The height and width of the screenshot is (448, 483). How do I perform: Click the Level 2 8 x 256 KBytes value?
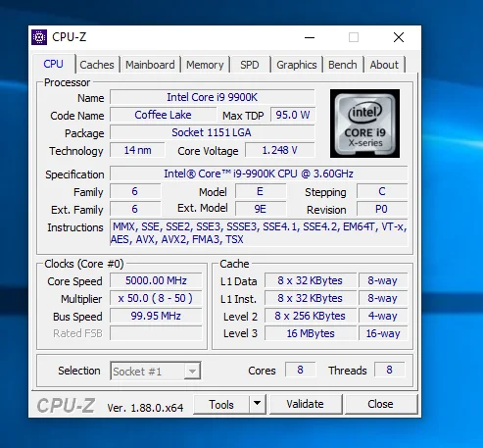[311, 316]
